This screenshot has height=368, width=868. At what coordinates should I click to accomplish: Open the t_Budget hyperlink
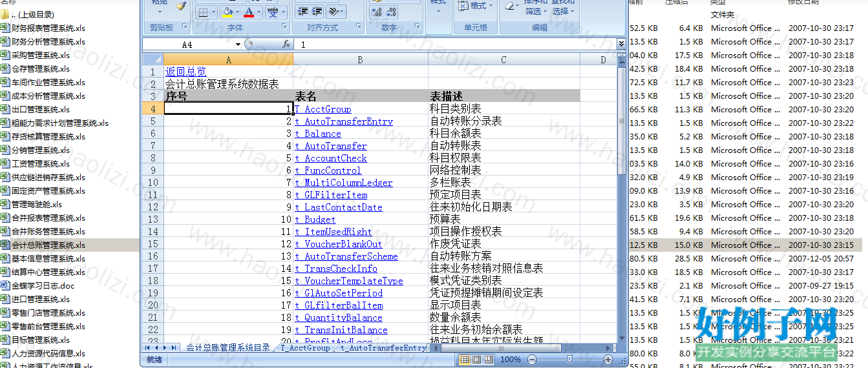[315, 220]
